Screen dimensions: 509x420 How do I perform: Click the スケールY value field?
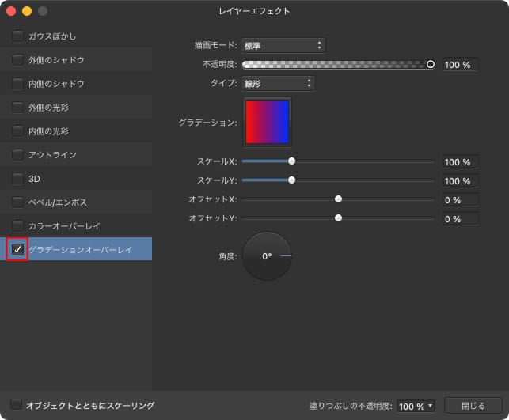pos(460,181)
